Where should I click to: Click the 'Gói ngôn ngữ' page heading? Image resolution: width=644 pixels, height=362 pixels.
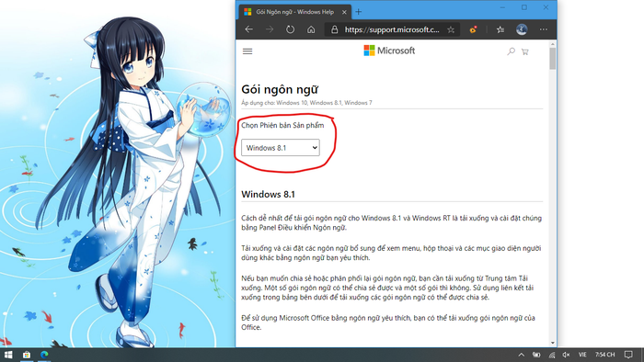(280, 89)
